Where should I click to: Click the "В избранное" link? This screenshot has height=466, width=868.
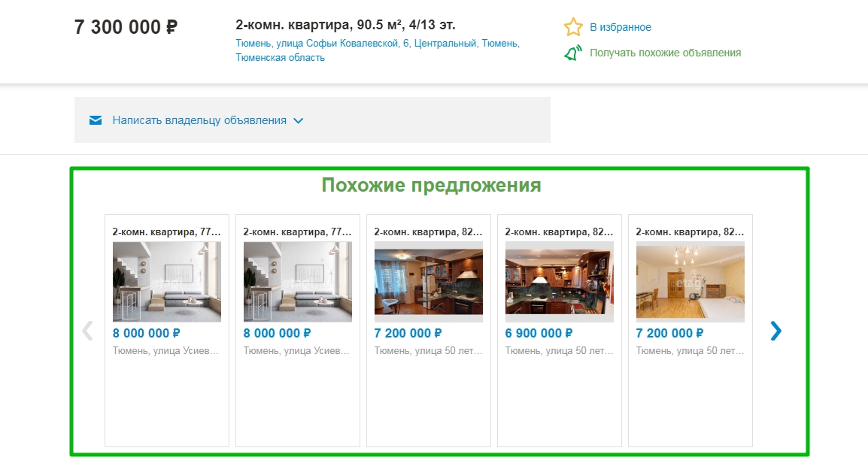(620, 27)
